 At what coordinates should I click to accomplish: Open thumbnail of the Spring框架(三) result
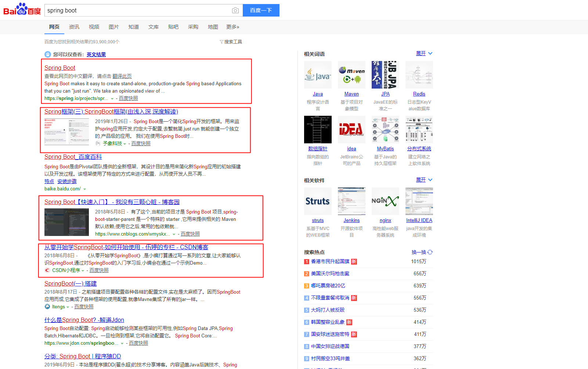pyautogui.click(x=66, y=132)
